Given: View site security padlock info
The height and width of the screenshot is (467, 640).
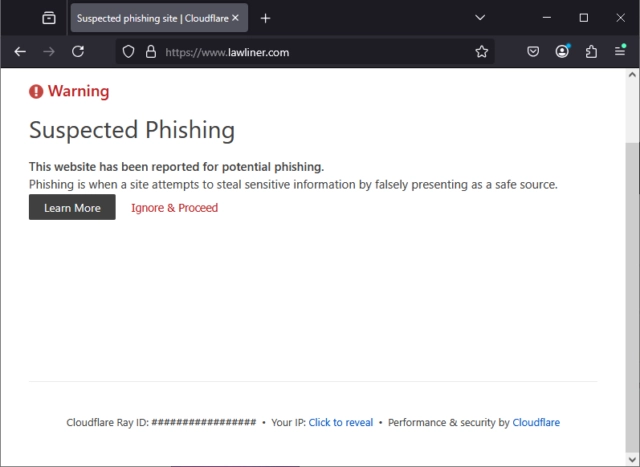Looking at the screenshot, I should (151, 52).
